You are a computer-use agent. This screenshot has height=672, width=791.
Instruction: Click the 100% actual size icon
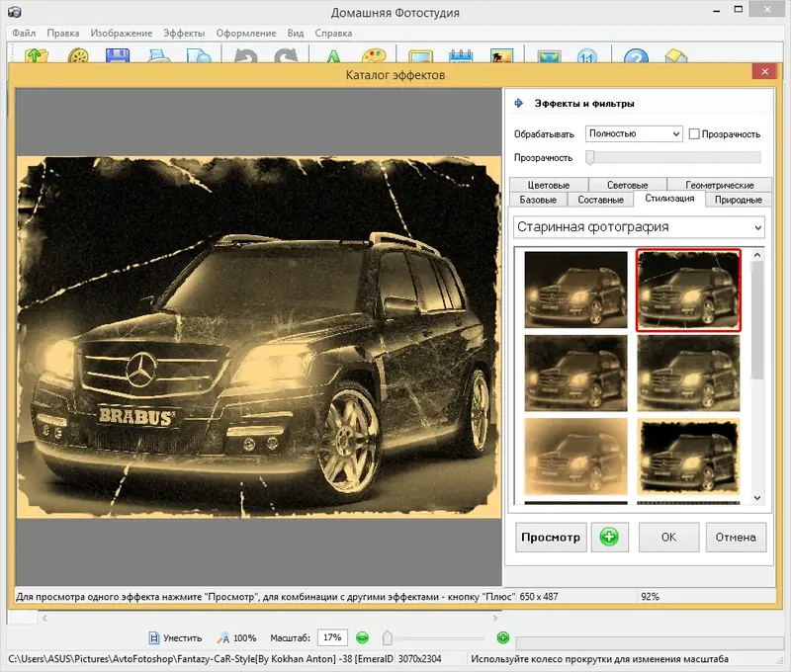[224, 638]
